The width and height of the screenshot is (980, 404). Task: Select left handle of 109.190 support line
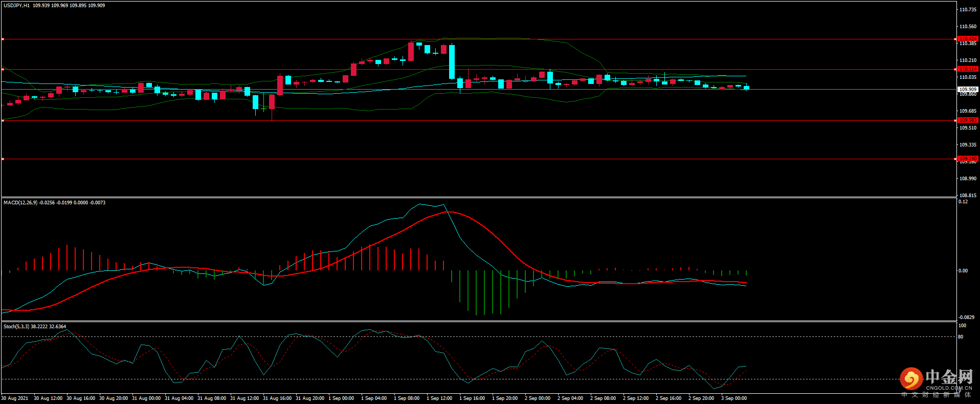[3, 159]
